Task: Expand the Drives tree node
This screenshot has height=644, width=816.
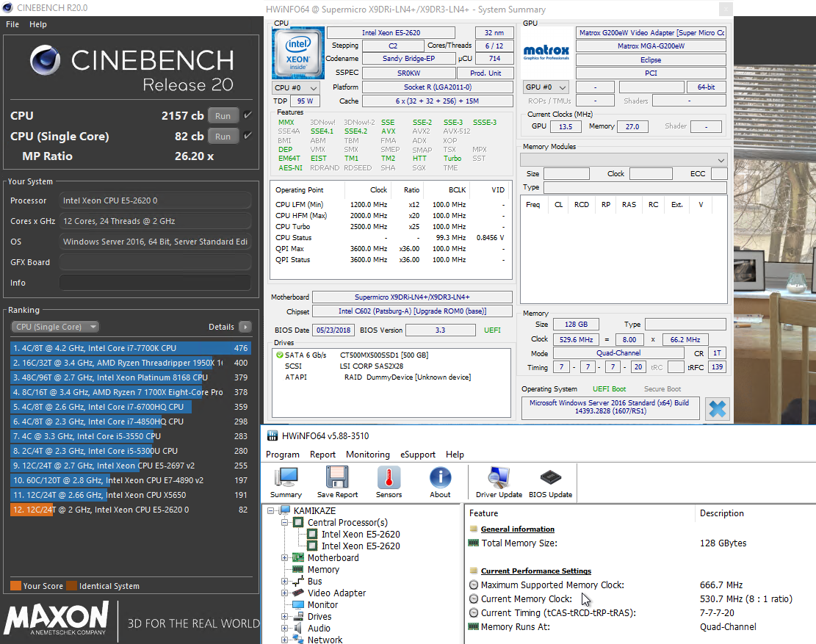Action: (285, 616)
